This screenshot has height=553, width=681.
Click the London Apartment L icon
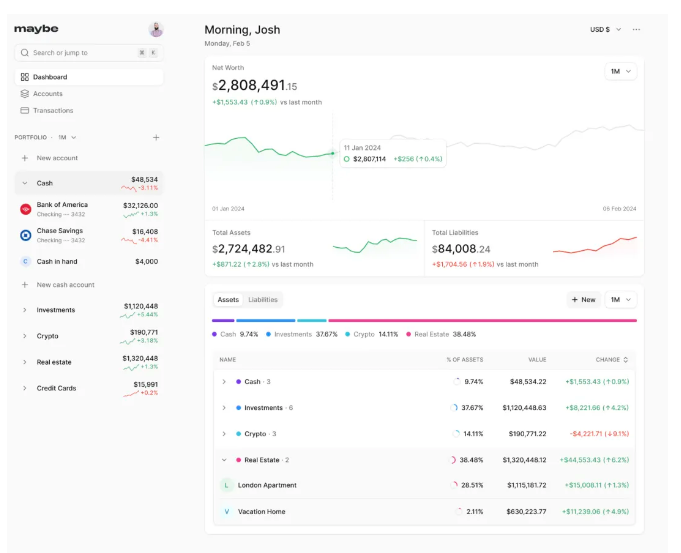pos(226,485)
